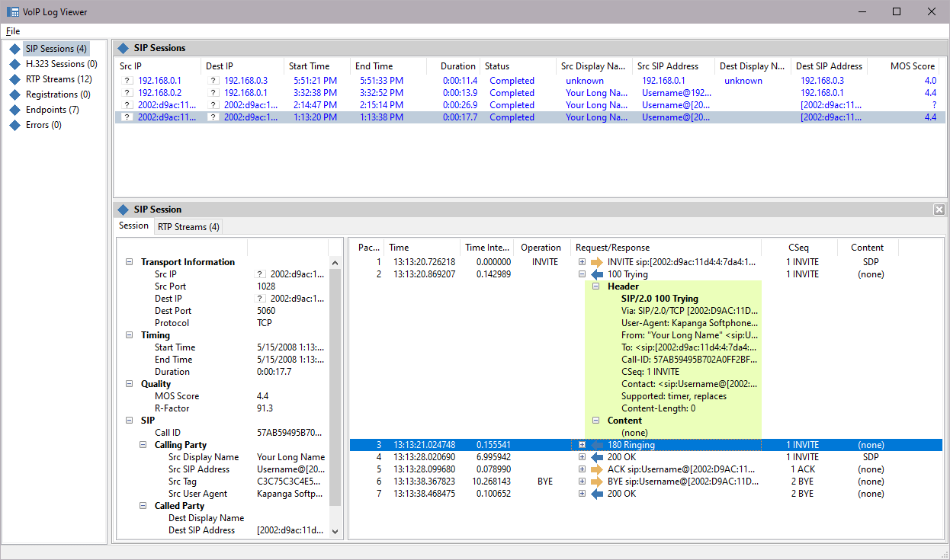Viewport: 950px width, 560px height.
Task: Open the File menu
Action: [x=13, y=31]
